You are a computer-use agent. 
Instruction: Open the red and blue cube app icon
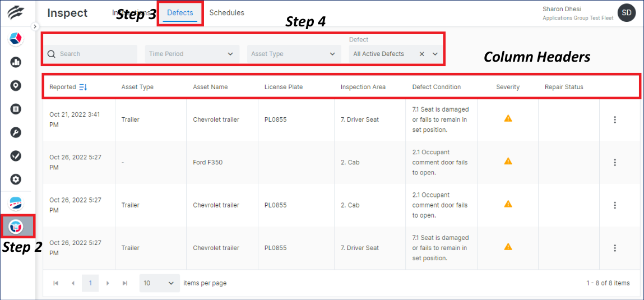[x=16, y=39]
